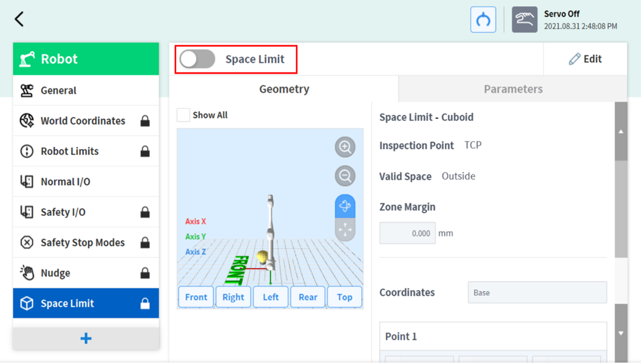Toggle the Space Limit switch
This screenshot has width=641, height=364.
(197, 59)
